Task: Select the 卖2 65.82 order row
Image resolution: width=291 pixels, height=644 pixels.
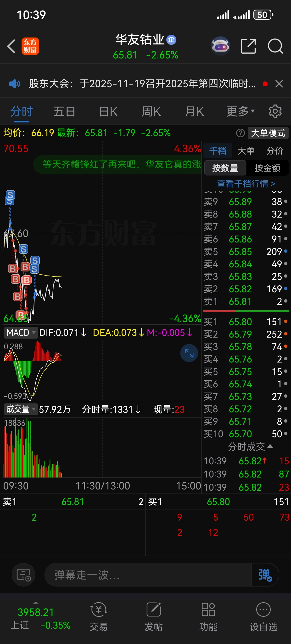Action: (x=246, y=289)
